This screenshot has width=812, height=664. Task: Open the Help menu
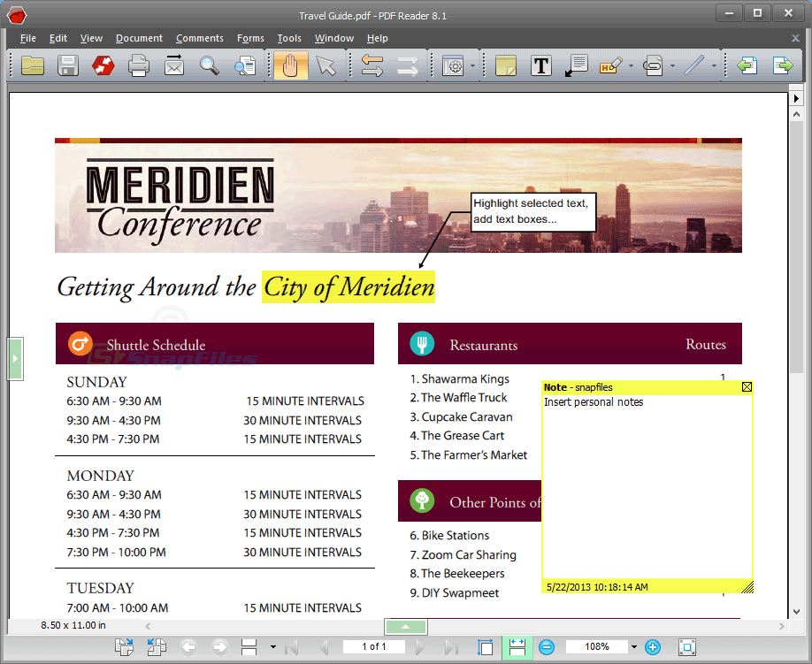[377, 38]
